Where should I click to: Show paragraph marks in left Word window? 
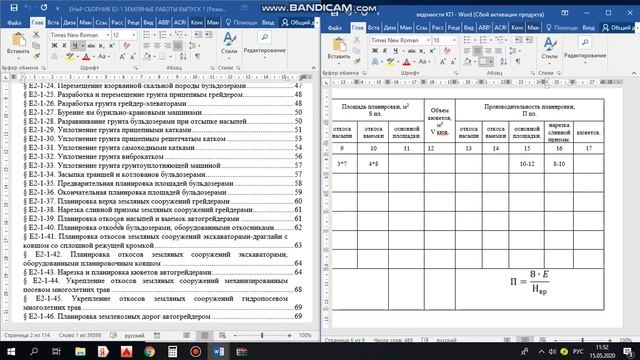point(198,57)
